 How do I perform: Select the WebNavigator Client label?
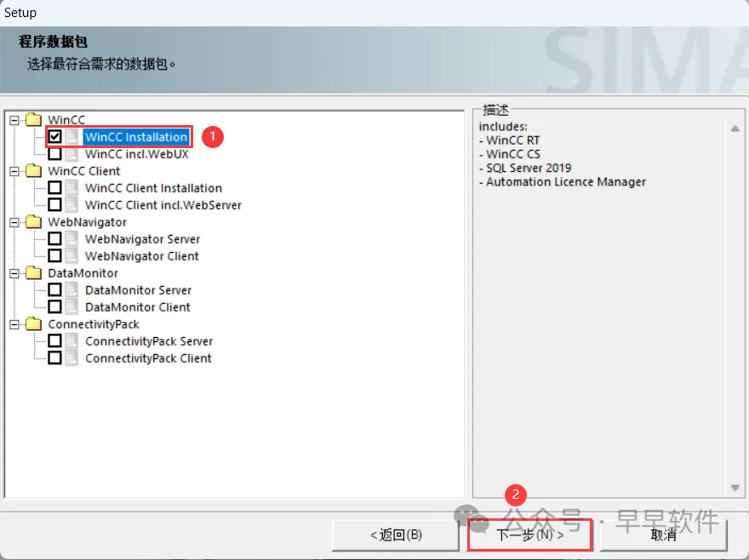142,256
